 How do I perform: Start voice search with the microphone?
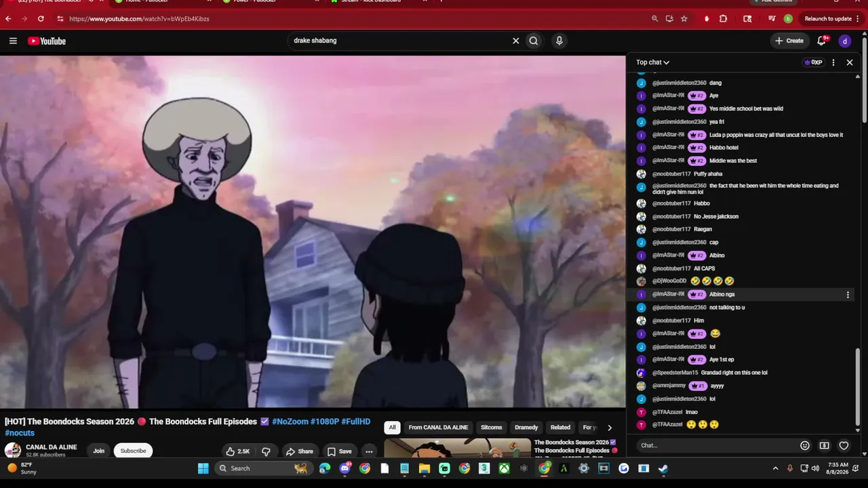[x=559, y=41]
